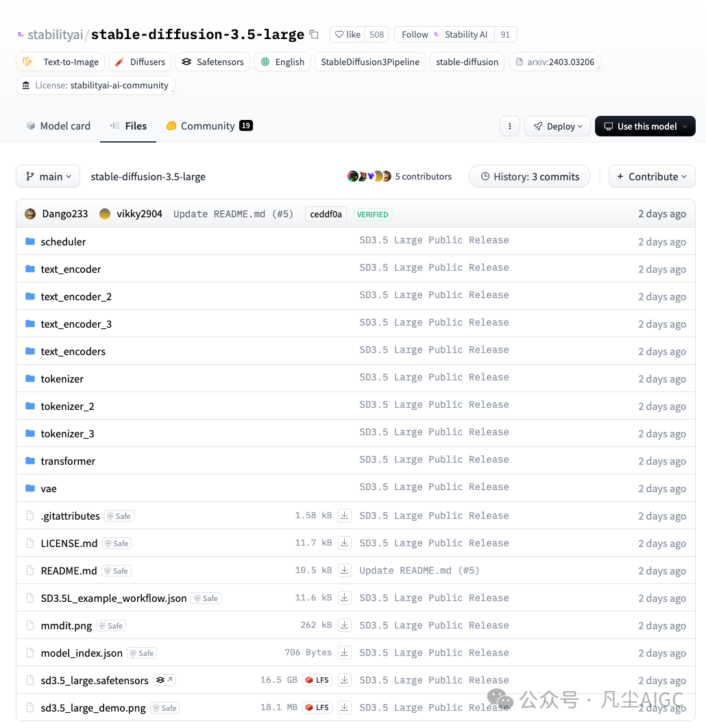Click the tokenizer_3 folder icon
706x728 pixels.
pyautogui.click(x=30, y=433)
